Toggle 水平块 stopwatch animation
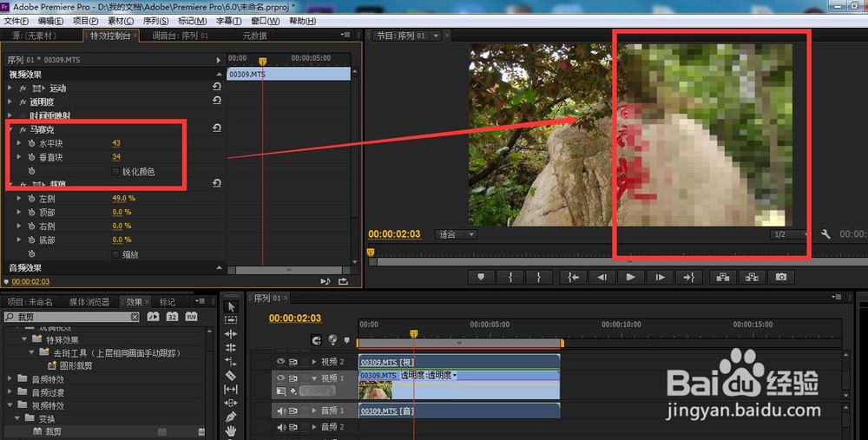868x440 pixels. (31, 143)
